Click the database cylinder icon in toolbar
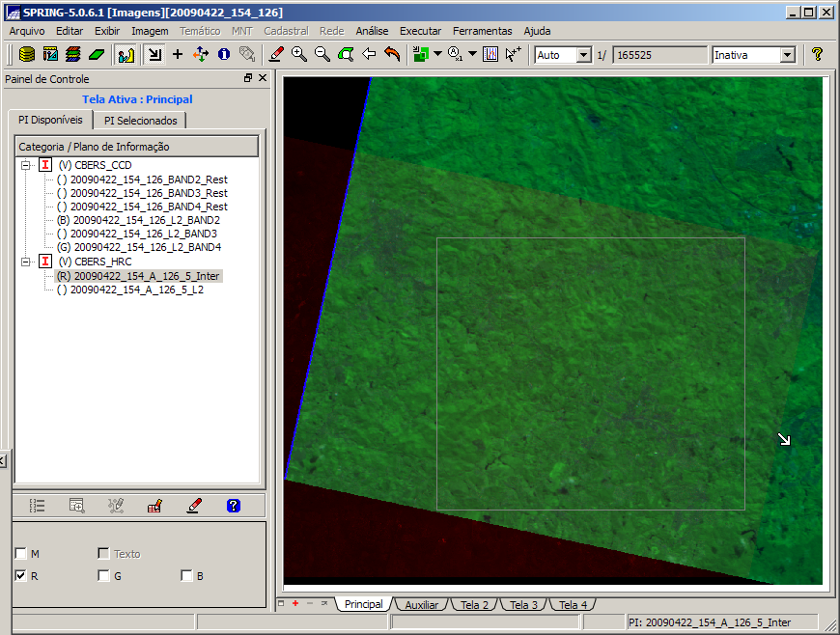The height and width of the screenshot is (635, 840). point(27,55)
